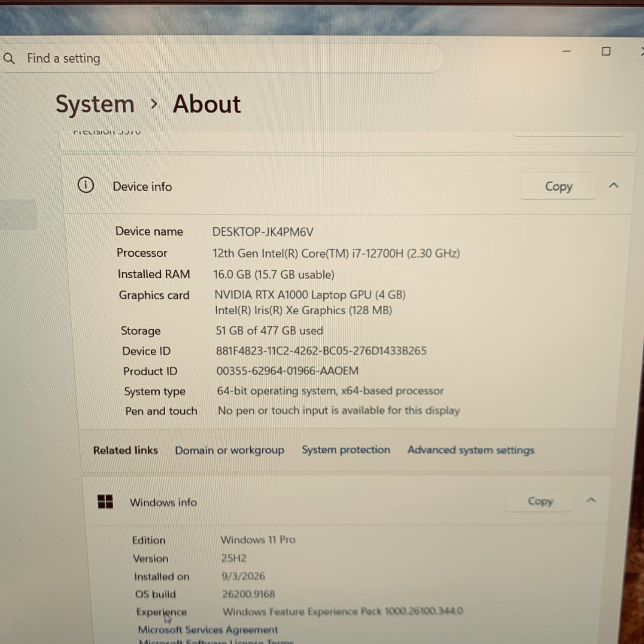Copy the Windows info details
The image size is (644, 644).
click(x=540, y=501)
